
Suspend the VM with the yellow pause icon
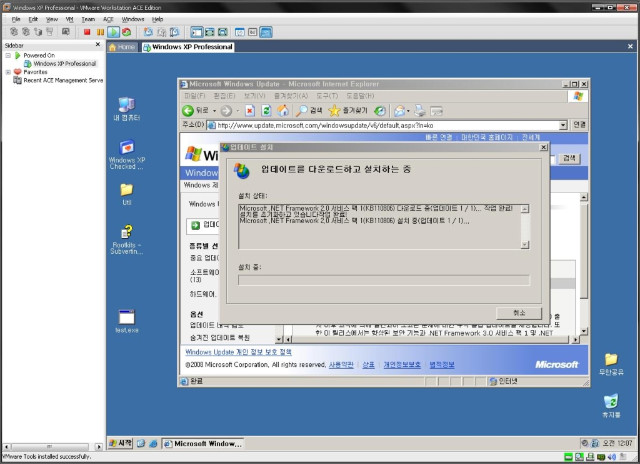click(100, 32)
